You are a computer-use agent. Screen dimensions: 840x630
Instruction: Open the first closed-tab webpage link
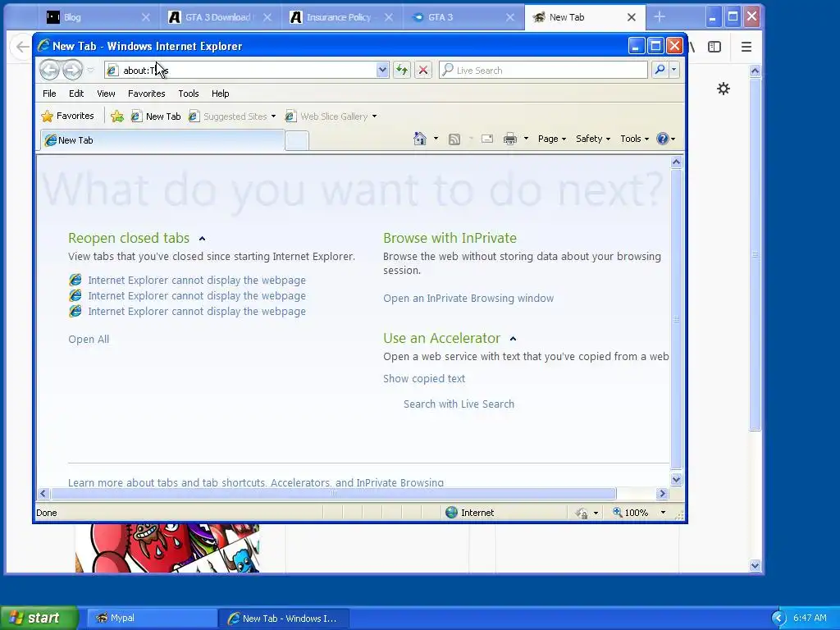(x=197, y=281)
